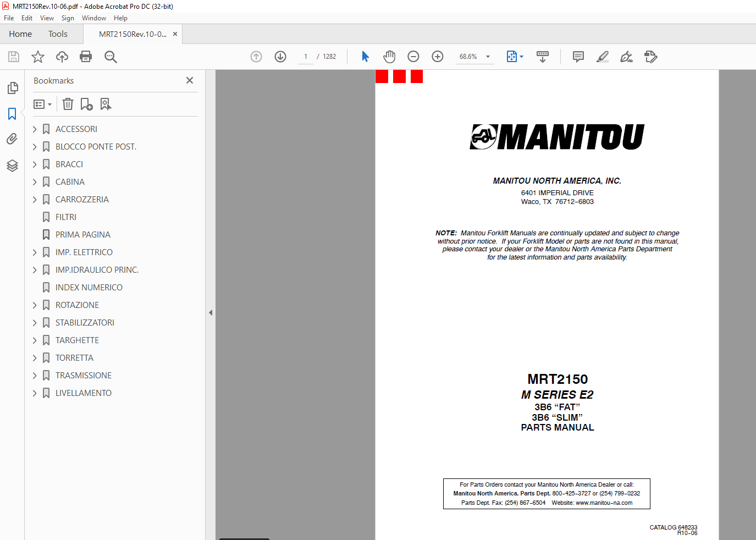Screen dimensions: 756x540
Task: Open the fit page options icon
Action: pos(515,57)
